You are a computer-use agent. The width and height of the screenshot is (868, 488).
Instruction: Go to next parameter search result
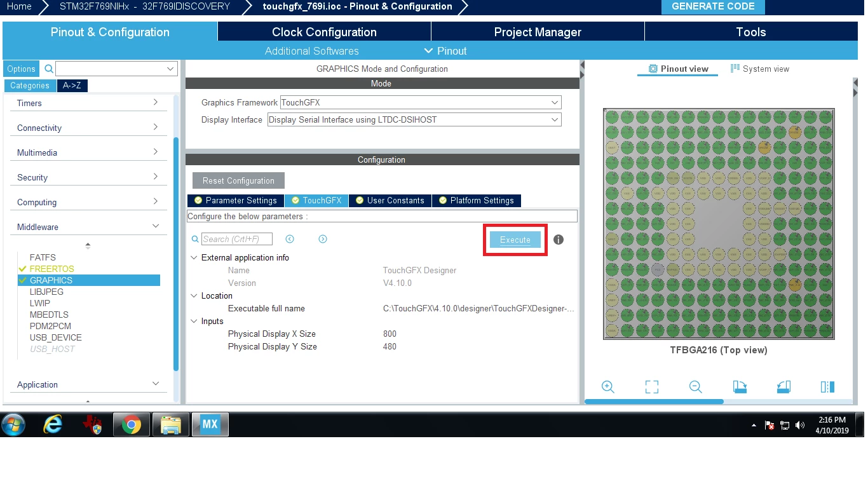tap(323, 239)
